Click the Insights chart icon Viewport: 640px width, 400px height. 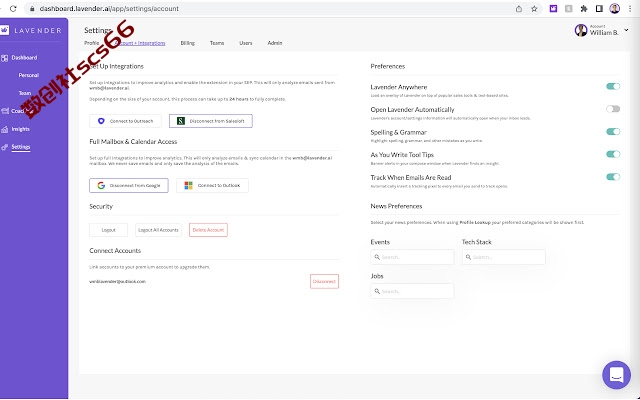[4, 129]
